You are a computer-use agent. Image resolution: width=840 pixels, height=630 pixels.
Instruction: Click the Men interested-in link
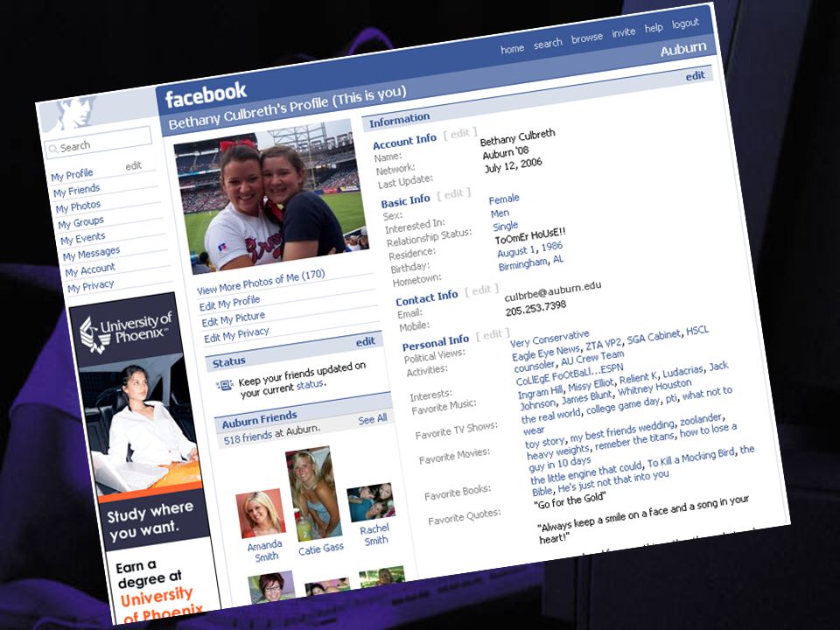[x=500, y=213]
